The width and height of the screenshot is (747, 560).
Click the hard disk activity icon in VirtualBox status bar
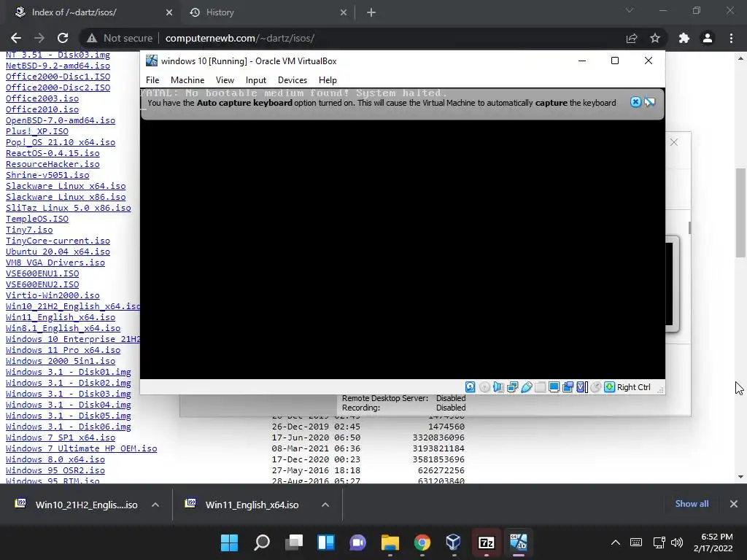pos(471,387)
